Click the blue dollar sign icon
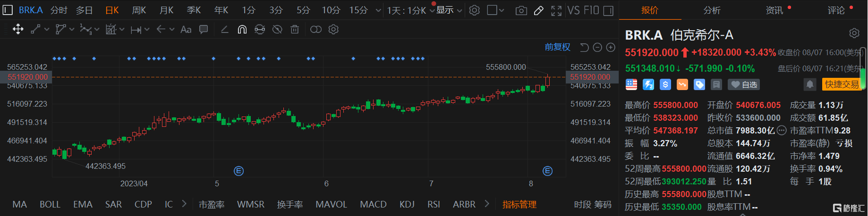 (665, 84)
